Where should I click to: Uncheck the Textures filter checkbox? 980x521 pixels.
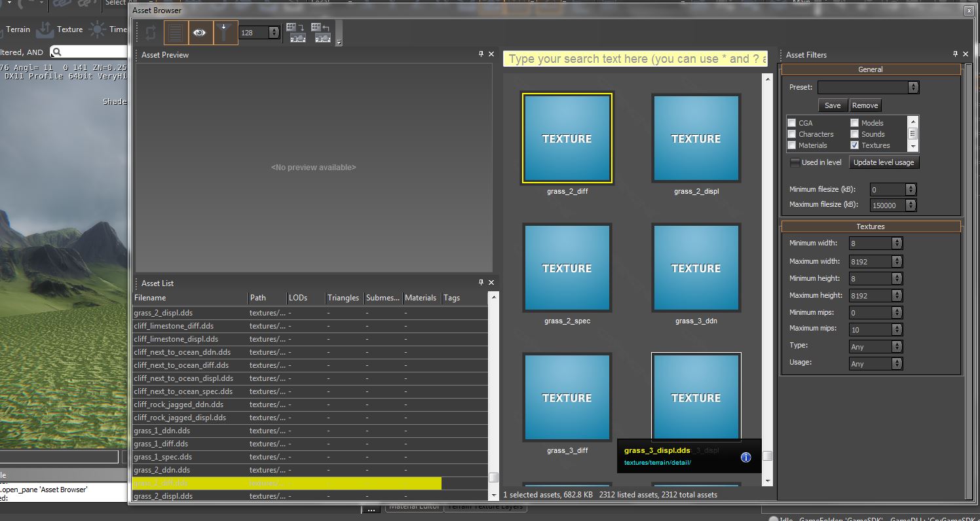coord(855,145)
